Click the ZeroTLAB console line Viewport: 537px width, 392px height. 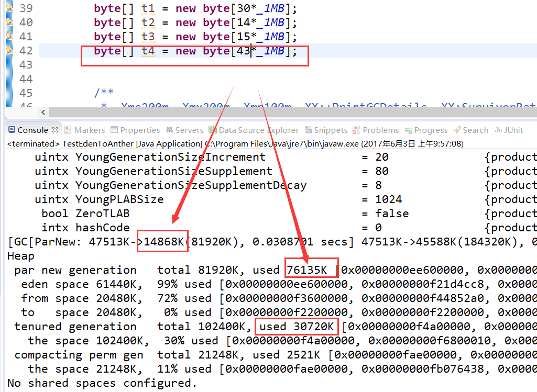point(289,214)
